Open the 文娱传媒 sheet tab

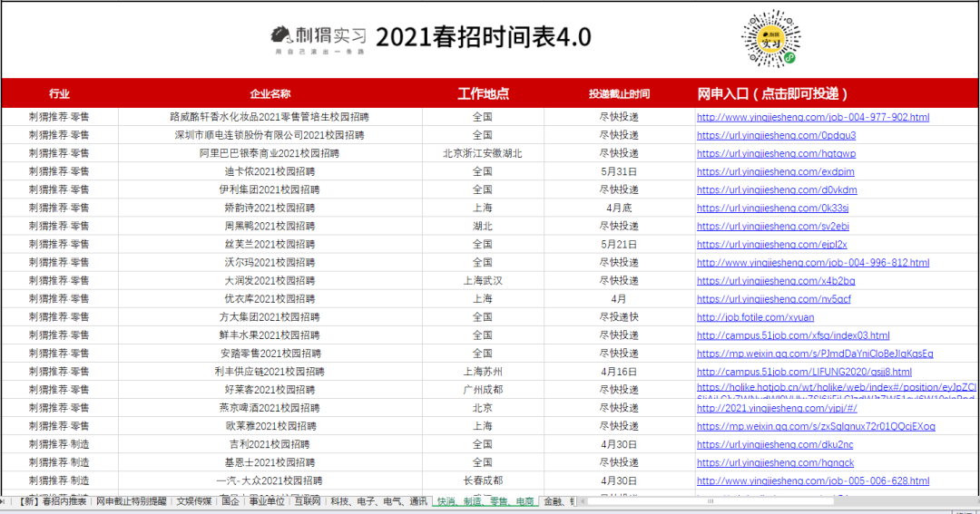click(x=194, y=501)
